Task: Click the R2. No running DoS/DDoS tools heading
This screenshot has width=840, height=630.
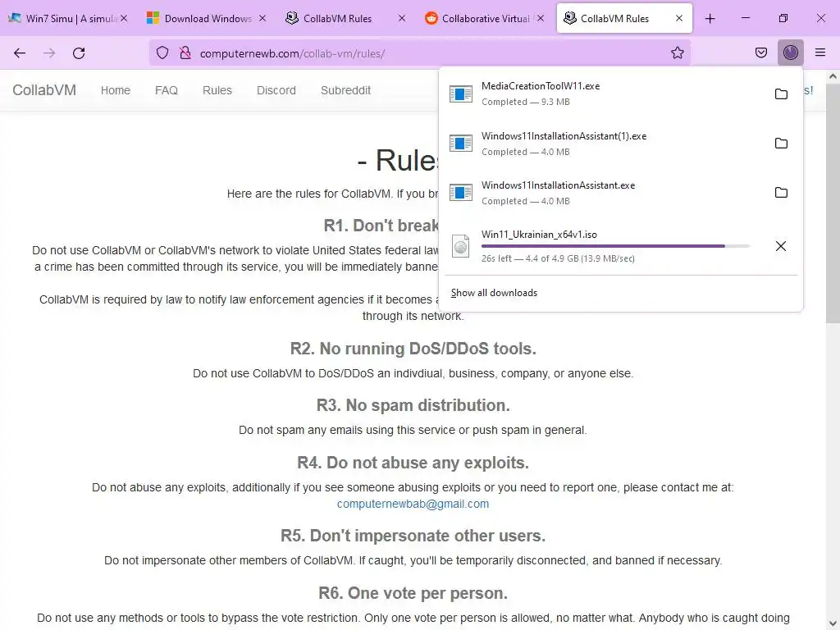Action: tap(413, 349)
